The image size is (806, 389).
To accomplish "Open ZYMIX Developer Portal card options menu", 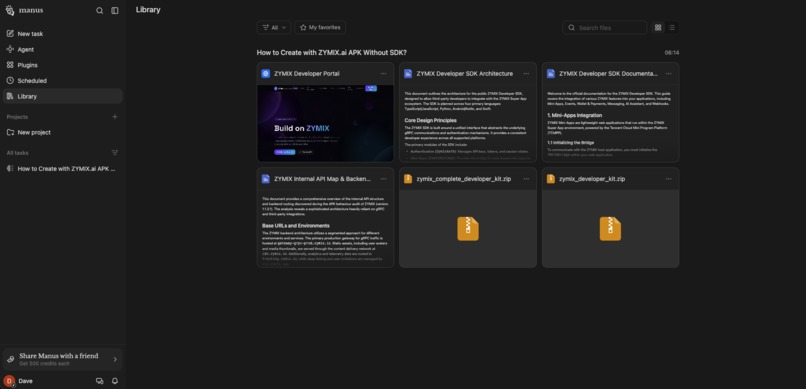I will click(x=383, y=73).
